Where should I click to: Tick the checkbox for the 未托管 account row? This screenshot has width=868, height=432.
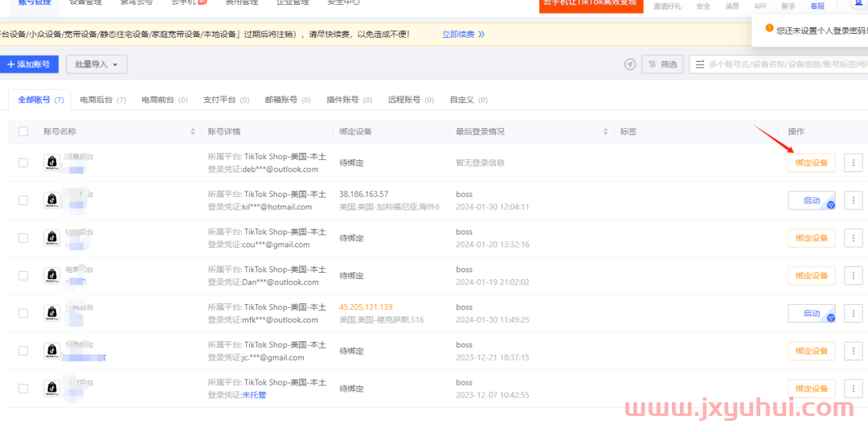pos(23,389)
